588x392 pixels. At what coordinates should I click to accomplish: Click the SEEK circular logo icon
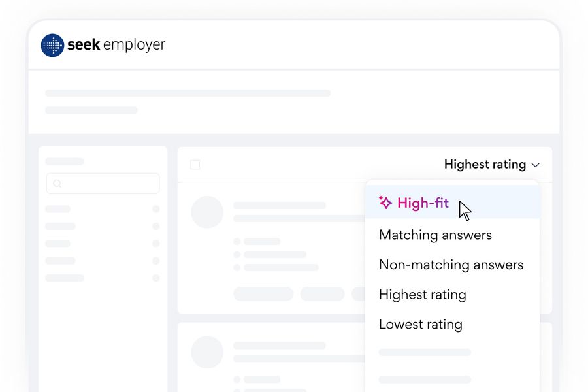coord(52,45)
